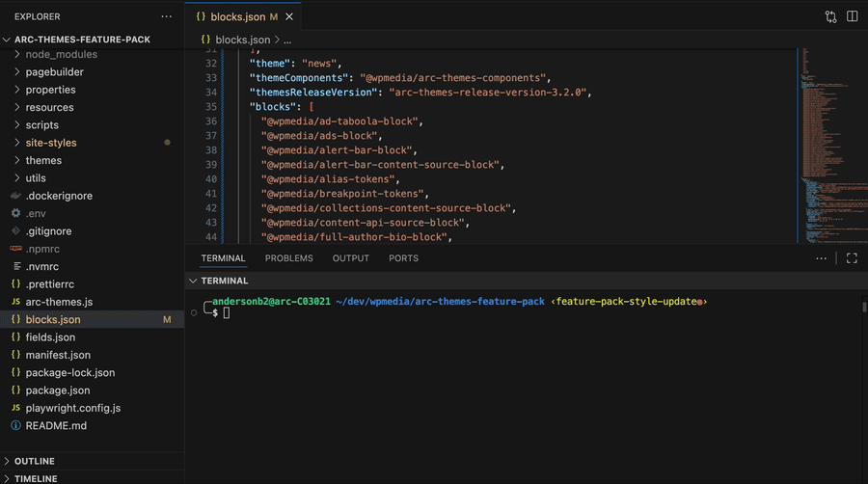Screen dimensions: 868x484
Task: Open terminal panel more actions ellipsis
Action: 821,258
